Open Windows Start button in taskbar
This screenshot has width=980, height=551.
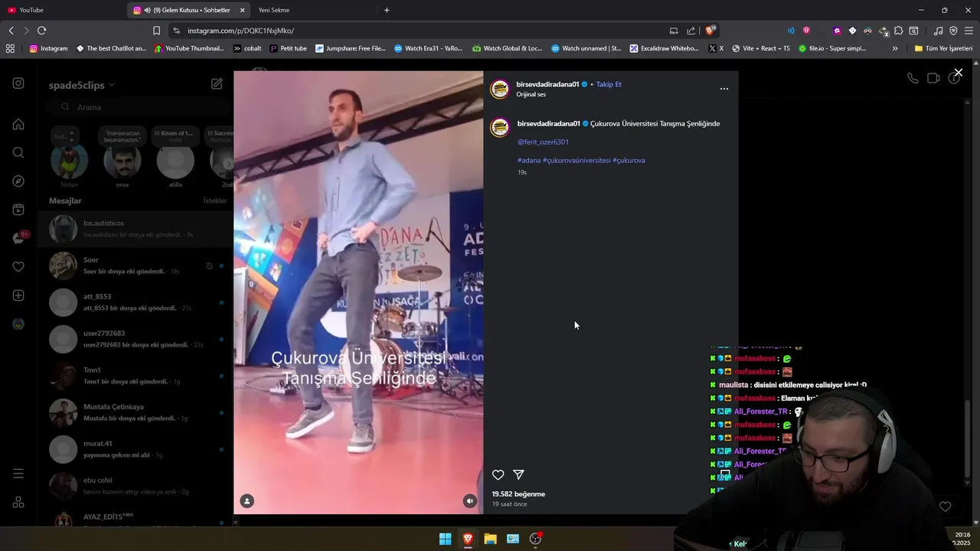click(x=445, y=539)
